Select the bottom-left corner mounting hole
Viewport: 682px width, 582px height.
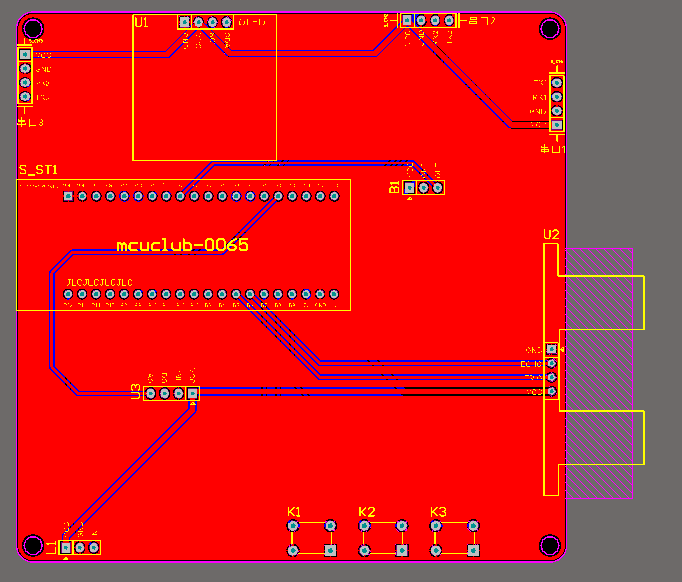33,545
